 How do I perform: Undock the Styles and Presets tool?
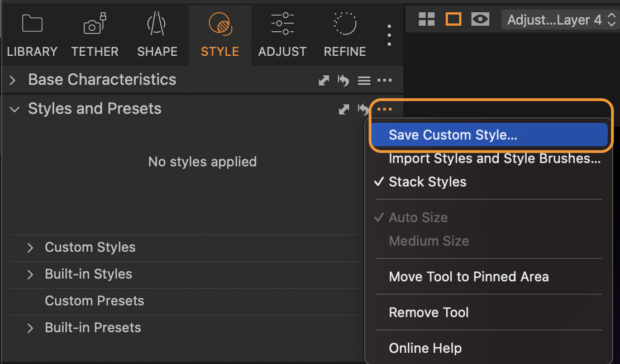coord(344,109)
